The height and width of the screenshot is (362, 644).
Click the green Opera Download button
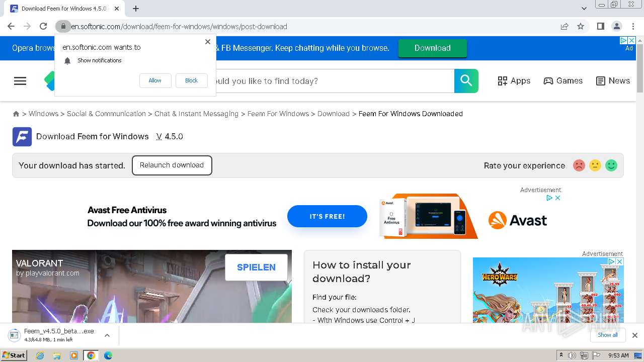tap(433, 48)
